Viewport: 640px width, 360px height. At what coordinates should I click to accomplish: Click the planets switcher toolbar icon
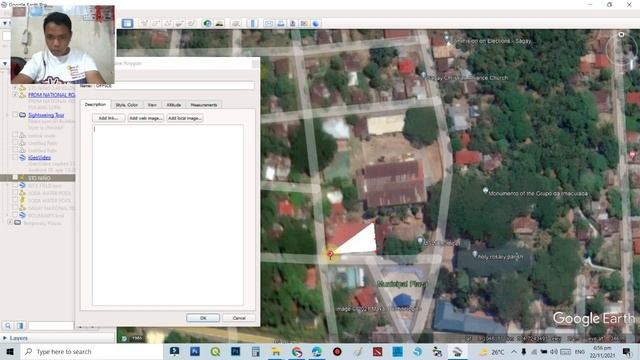(236, 23)
